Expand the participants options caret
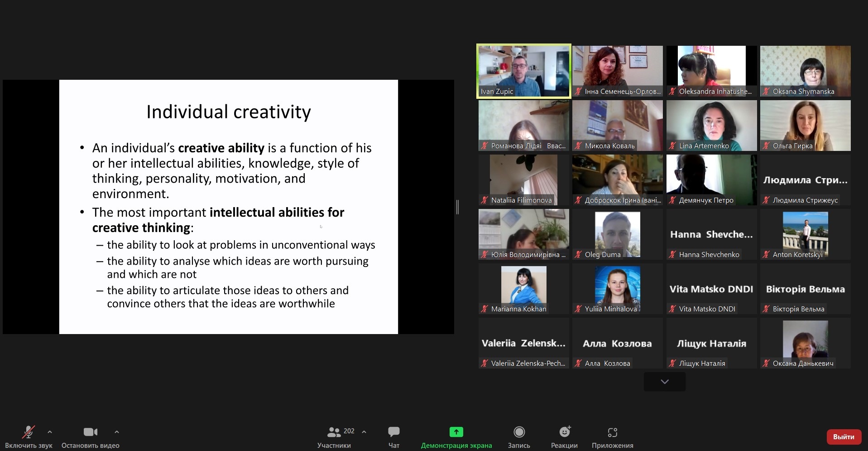This screenshot has width=868, height=451. (364, 432)
